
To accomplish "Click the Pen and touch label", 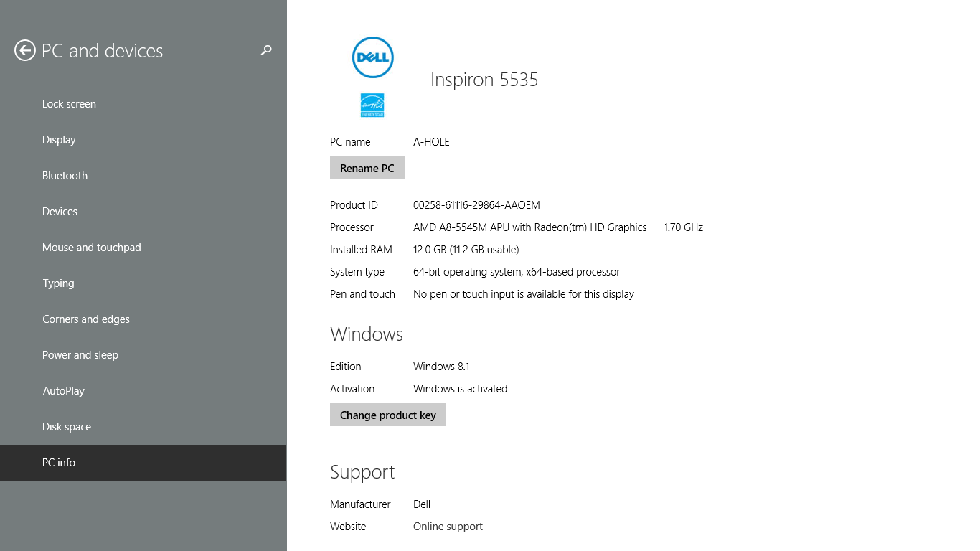I will click(362, 294).
